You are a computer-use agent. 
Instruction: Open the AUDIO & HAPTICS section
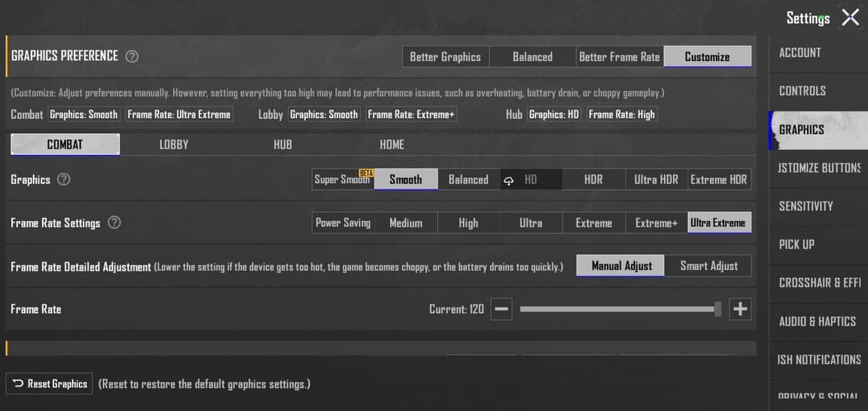tap(817, 321)
